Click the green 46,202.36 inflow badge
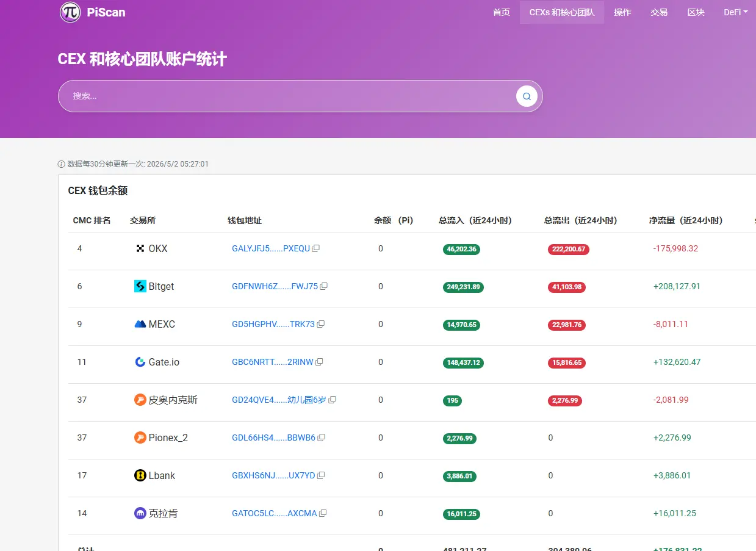This screenshot has width=756, height=551. coord(461,249)
